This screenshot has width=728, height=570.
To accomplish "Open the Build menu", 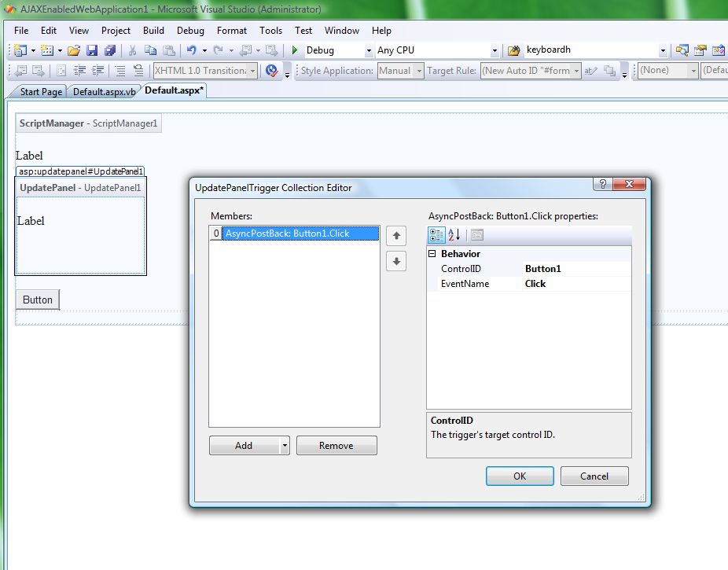I will click(153, 31).
